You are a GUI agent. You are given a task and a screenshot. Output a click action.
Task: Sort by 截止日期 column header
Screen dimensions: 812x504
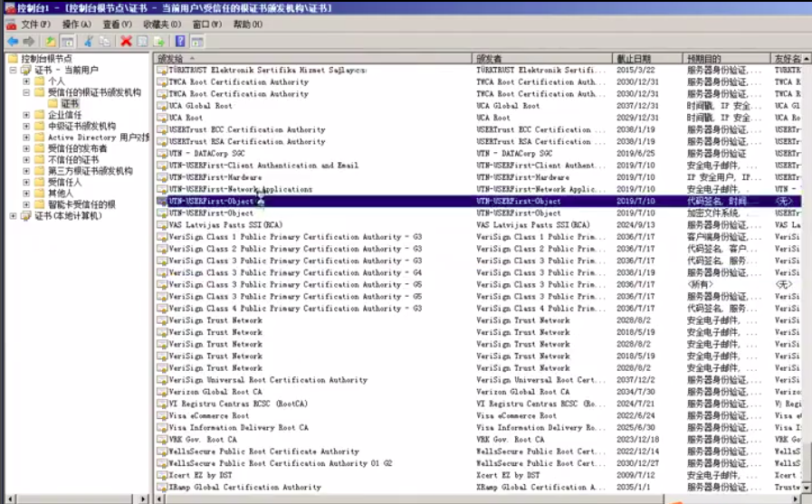647,59
